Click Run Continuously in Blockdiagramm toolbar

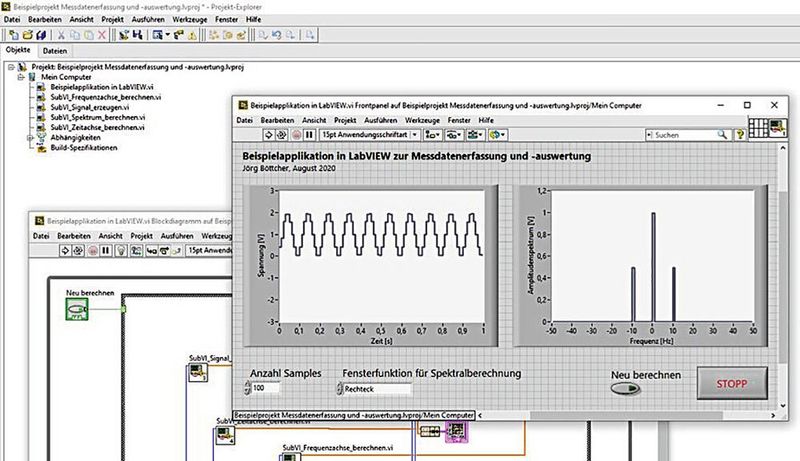(x=78, y=250)
